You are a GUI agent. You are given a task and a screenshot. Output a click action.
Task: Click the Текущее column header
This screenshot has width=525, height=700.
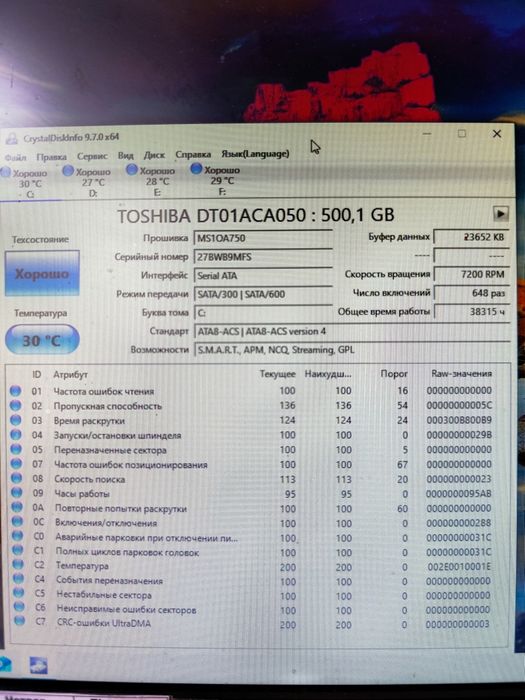coord(278,374)
